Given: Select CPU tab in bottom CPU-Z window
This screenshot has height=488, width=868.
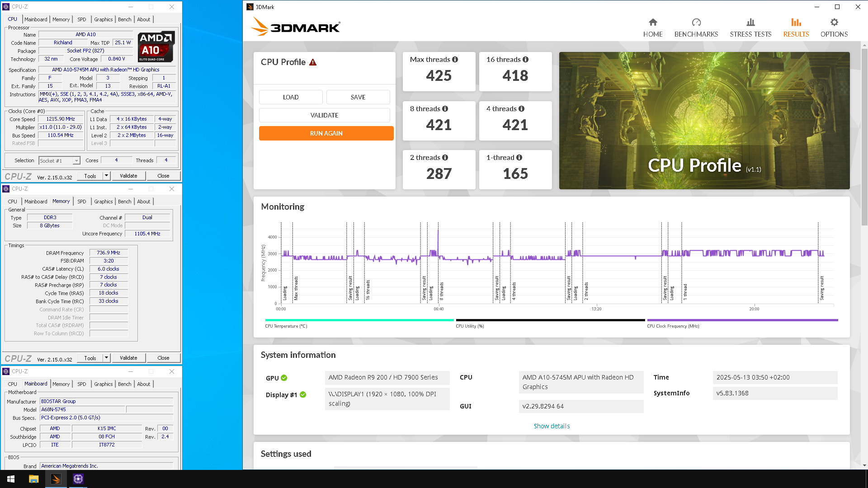Looking at the screenshot, I should tap(13, 384).
